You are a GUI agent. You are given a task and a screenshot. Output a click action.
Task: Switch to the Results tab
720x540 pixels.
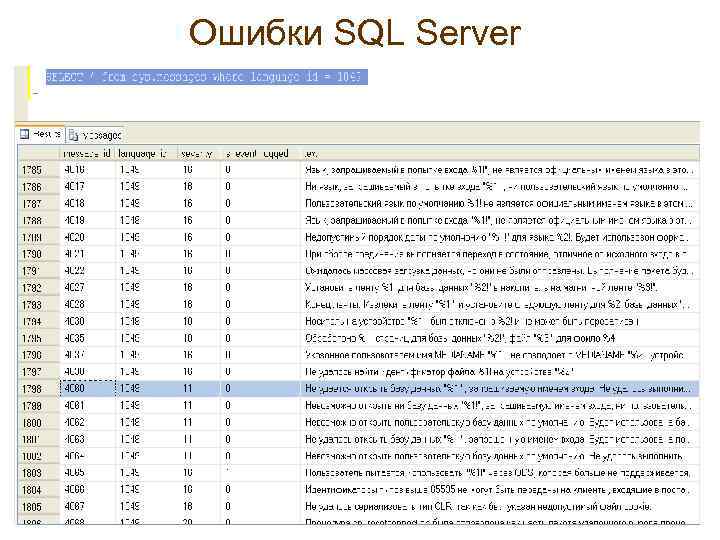point(41,135)
